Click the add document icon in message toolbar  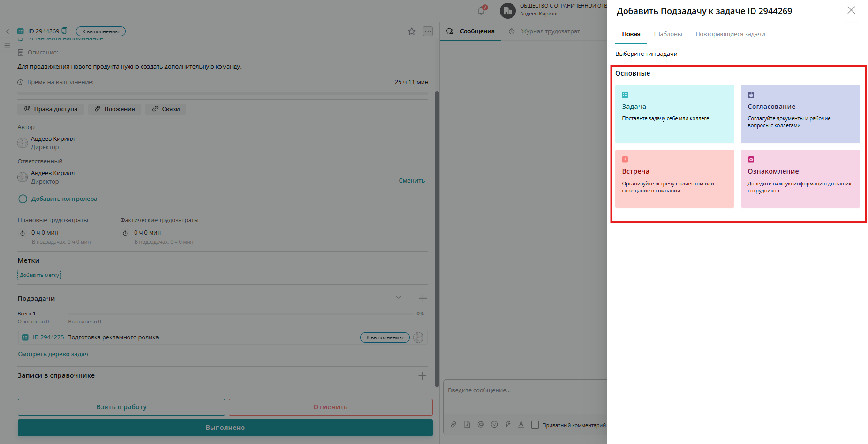(467, 424)
